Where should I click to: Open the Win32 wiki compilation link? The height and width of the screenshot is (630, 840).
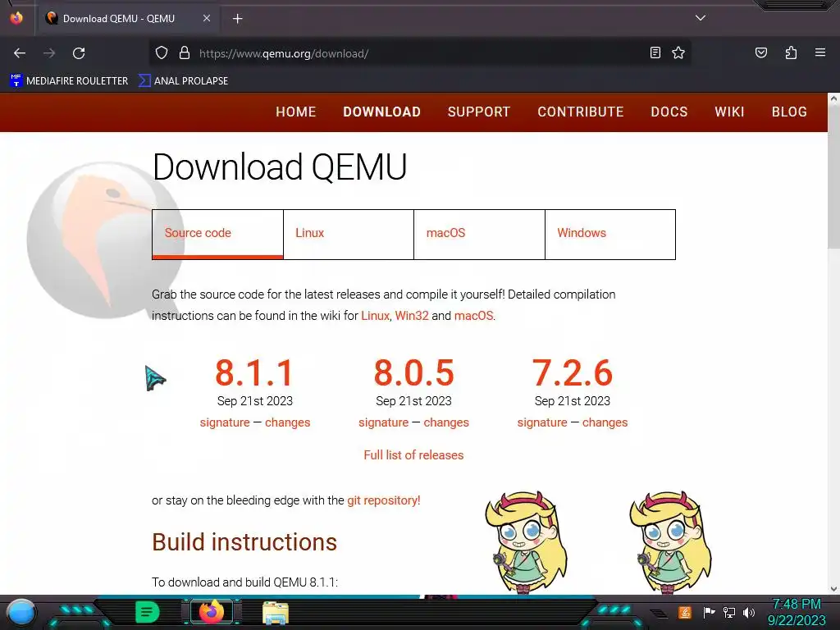tap(412, 316)
